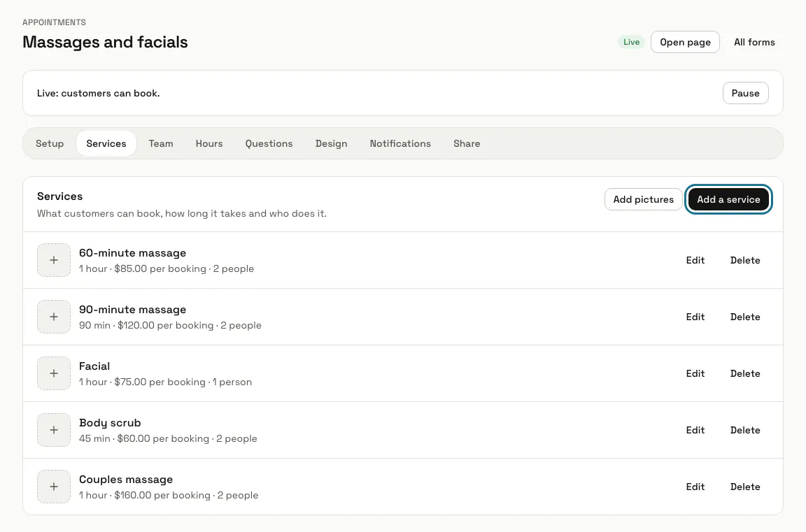Click the "APPOINTMENTS" breadcrumb label
Viewport: 806px width, 532px height.
[55, 22]
